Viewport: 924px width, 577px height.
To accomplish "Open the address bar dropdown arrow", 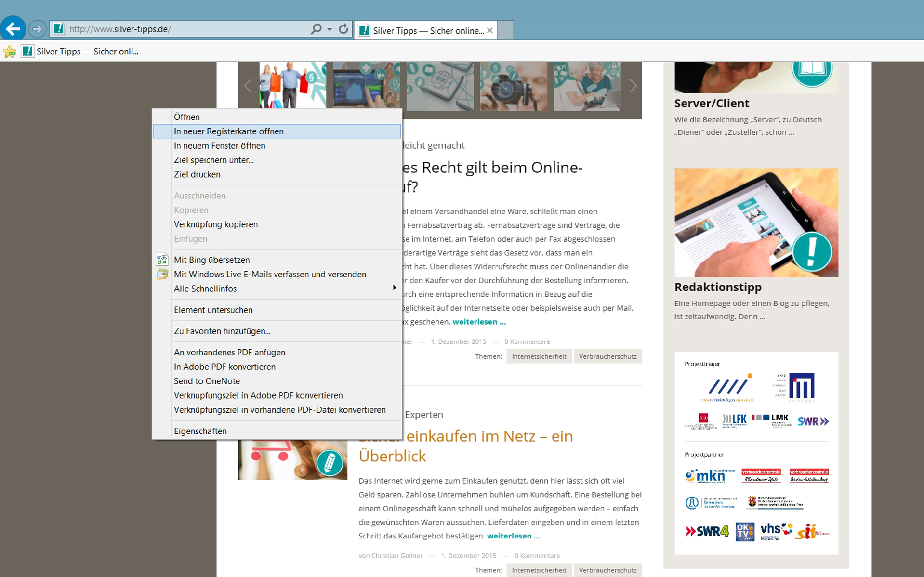I will (330, 29).
